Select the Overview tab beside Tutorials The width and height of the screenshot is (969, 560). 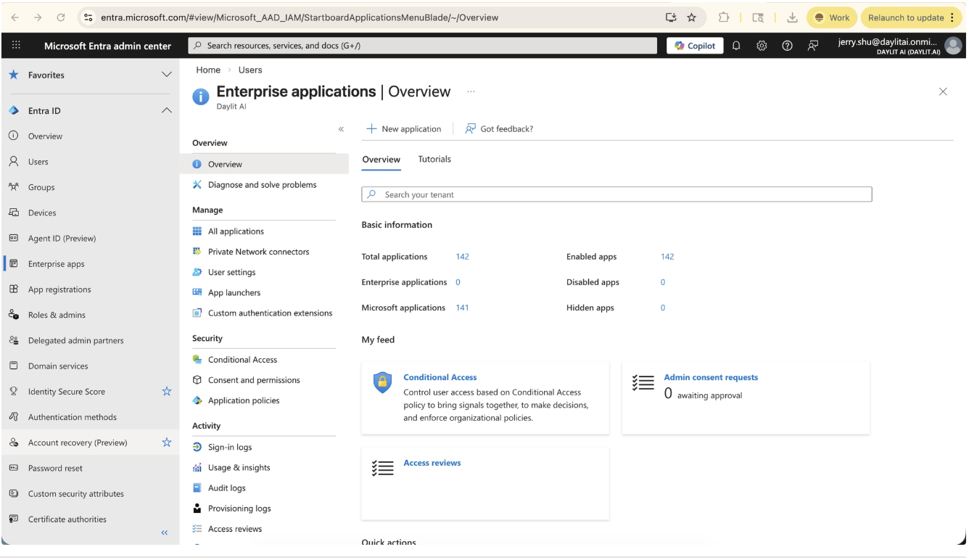[x=381, y=160]
